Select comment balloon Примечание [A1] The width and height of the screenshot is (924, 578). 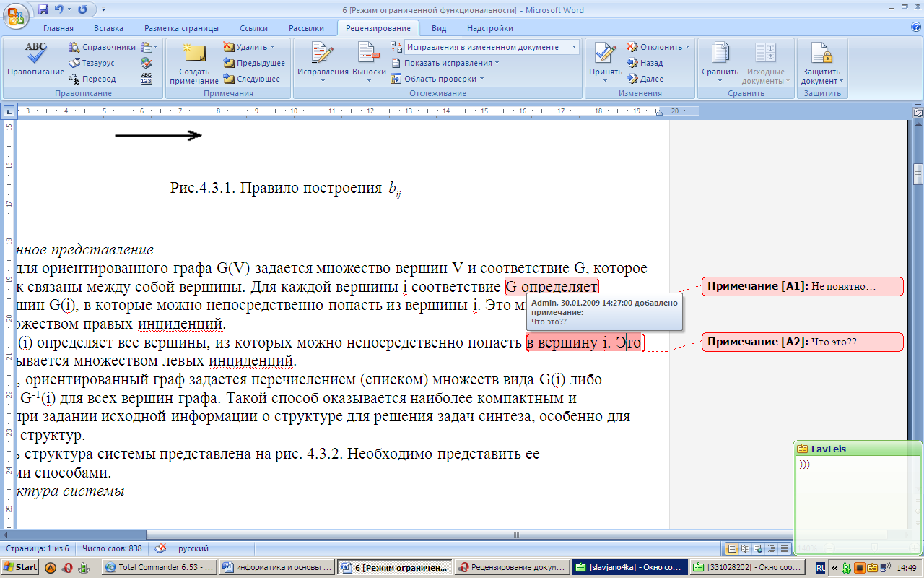tap(802, 286)
